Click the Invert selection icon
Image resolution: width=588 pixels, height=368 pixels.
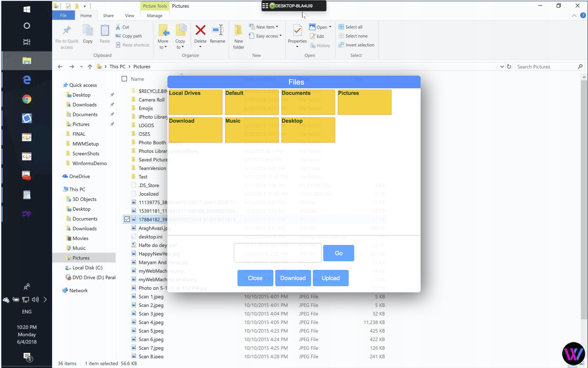(x=341, y=45)
